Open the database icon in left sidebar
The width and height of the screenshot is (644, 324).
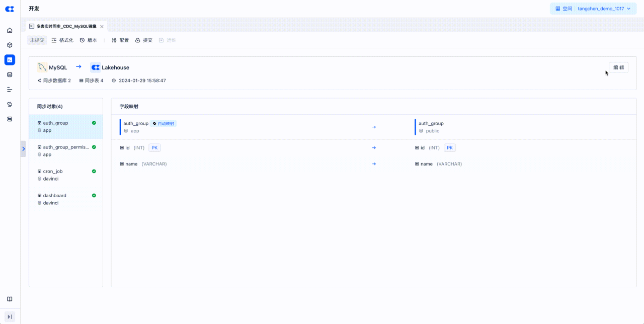coord(10,74)
